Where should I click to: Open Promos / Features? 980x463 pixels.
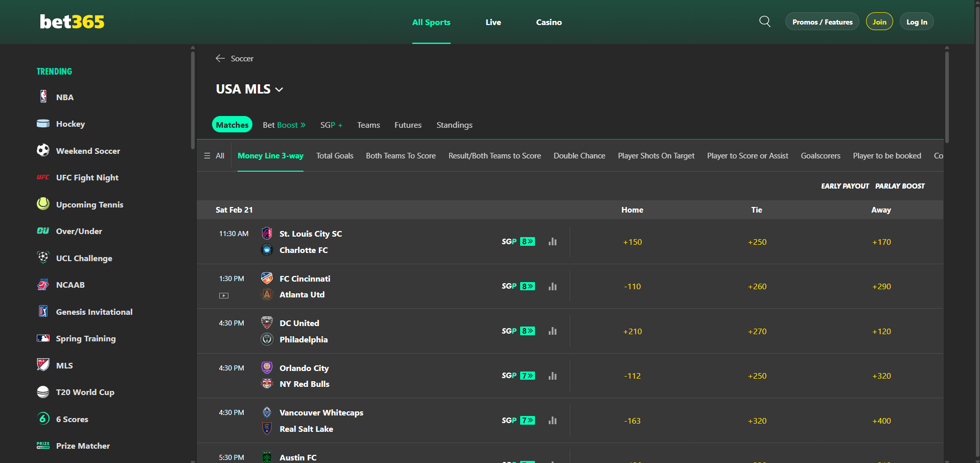822,21
